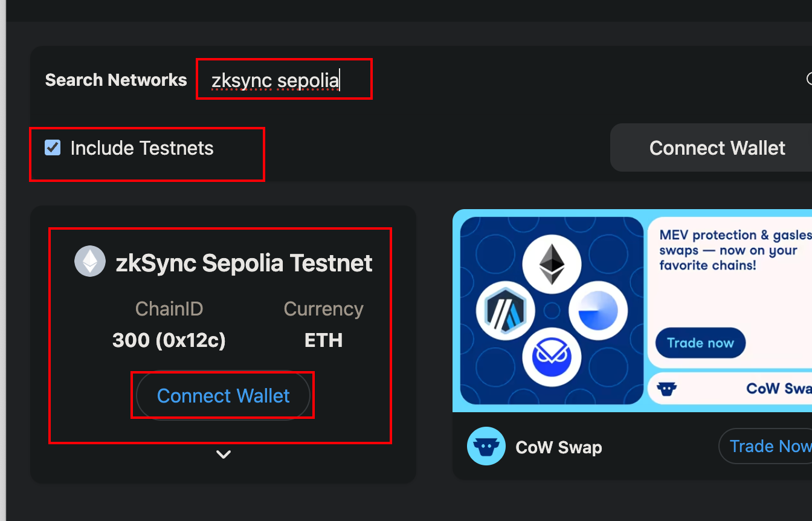Viewport: 812px width, 521px height.
Task: Click the Search Networks input field
Action: click(284, 79)
